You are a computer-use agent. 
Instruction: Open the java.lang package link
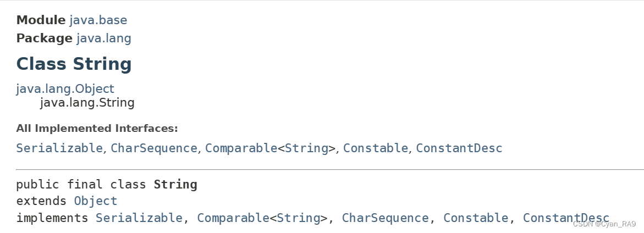click(104, 38)
